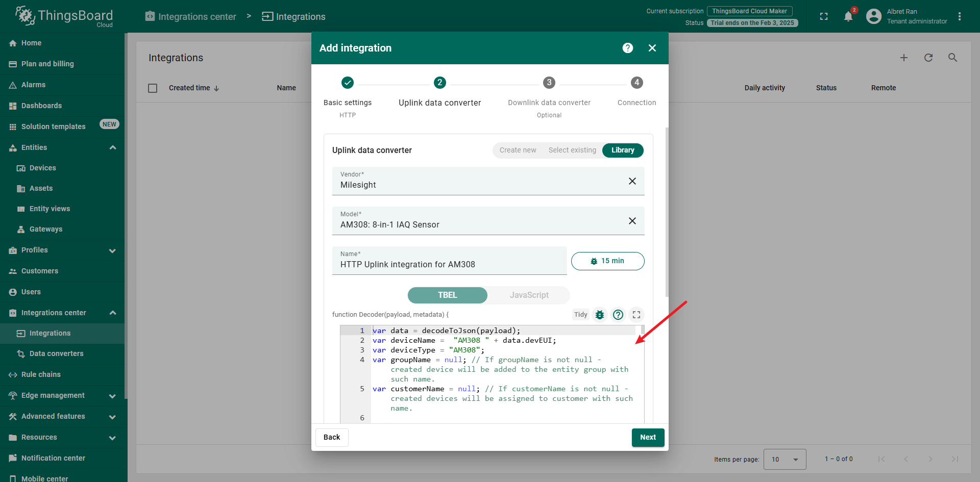
Task: Refresh the integrations table
Action: click(x=928, y=58)
